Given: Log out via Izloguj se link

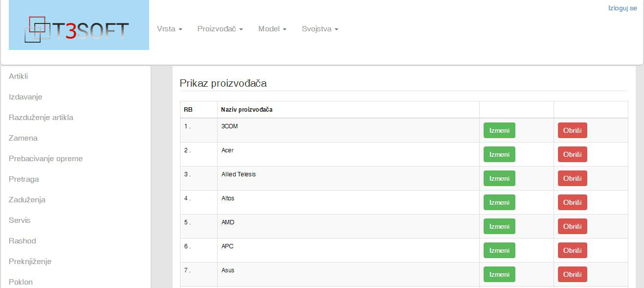Looking at the screenshot, I should [x=622, y=8].
